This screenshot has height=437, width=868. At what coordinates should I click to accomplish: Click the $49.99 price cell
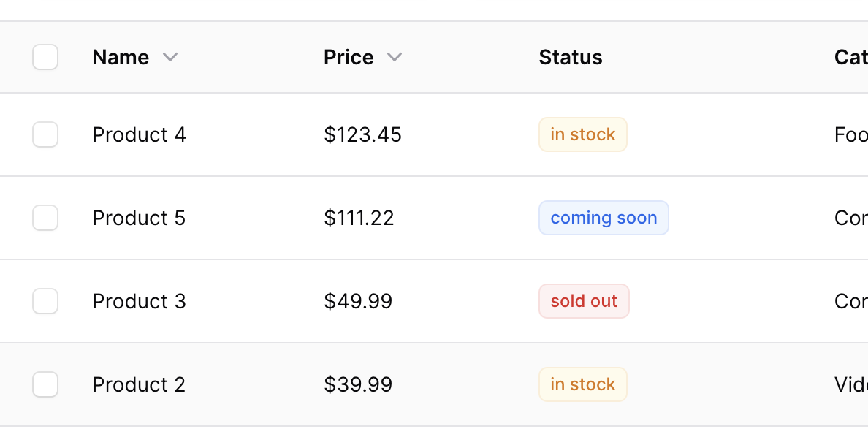click(358, 301)
